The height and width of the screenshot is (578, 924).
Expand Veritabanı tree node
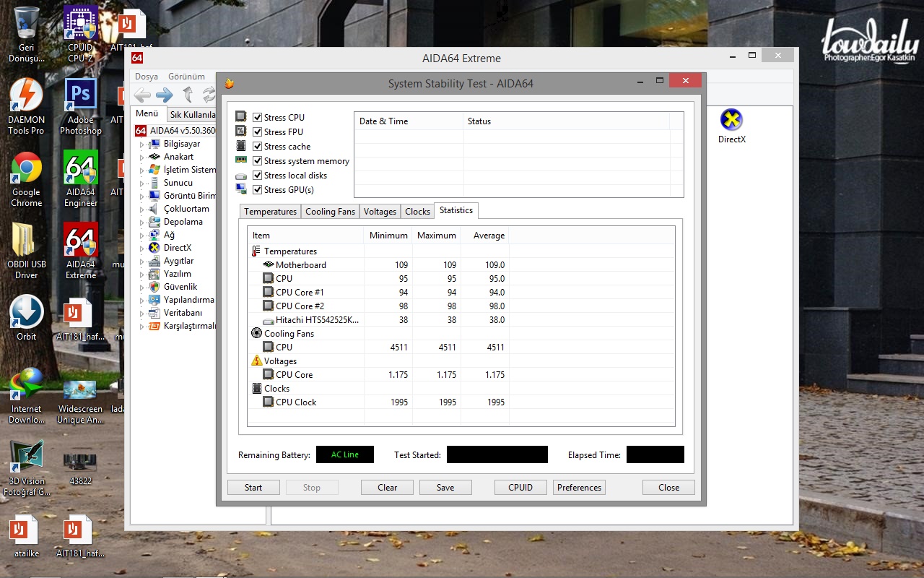[141, 313]
